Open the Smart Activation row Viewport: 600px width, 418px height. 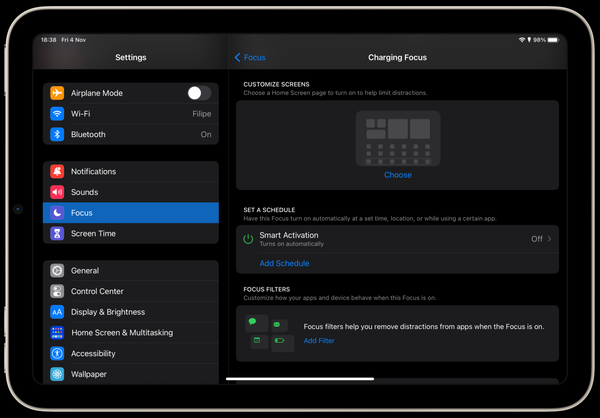[397, 239]
